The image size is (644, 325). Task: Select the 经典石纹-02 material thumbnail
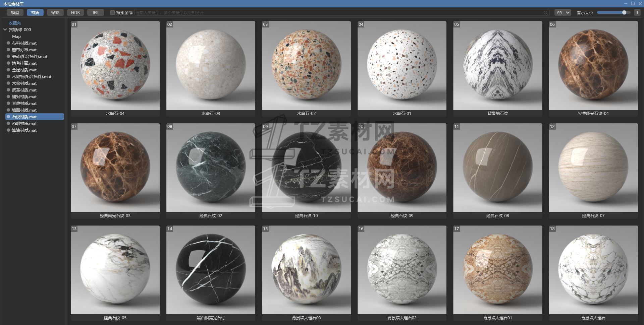tap(211, 168)
